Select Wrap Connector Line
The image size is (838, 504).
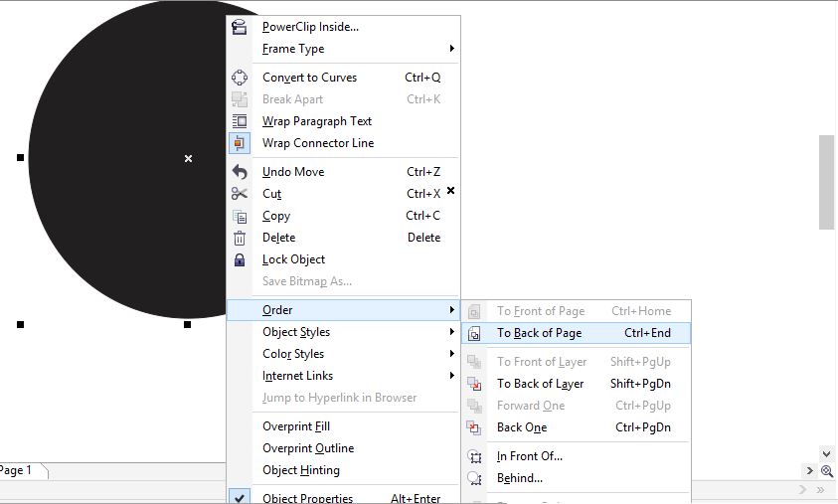(343, 143)
